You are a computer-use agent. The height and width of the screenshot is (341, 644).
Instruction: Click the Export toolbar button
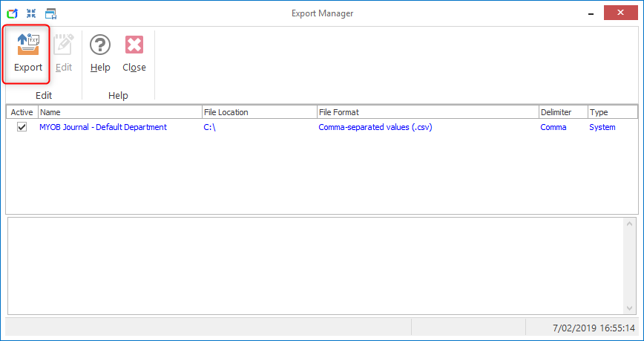tap(28, 53)
